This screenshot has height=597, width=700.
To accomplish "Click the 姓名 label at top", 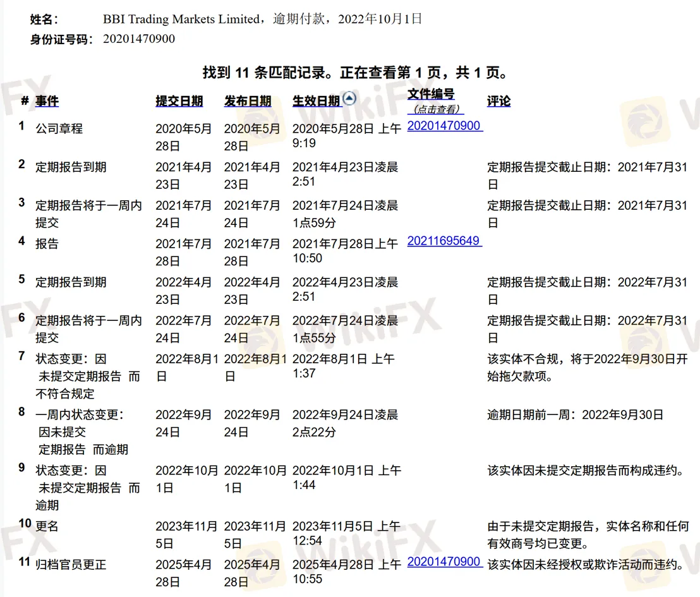I will [x=44, y=20].
